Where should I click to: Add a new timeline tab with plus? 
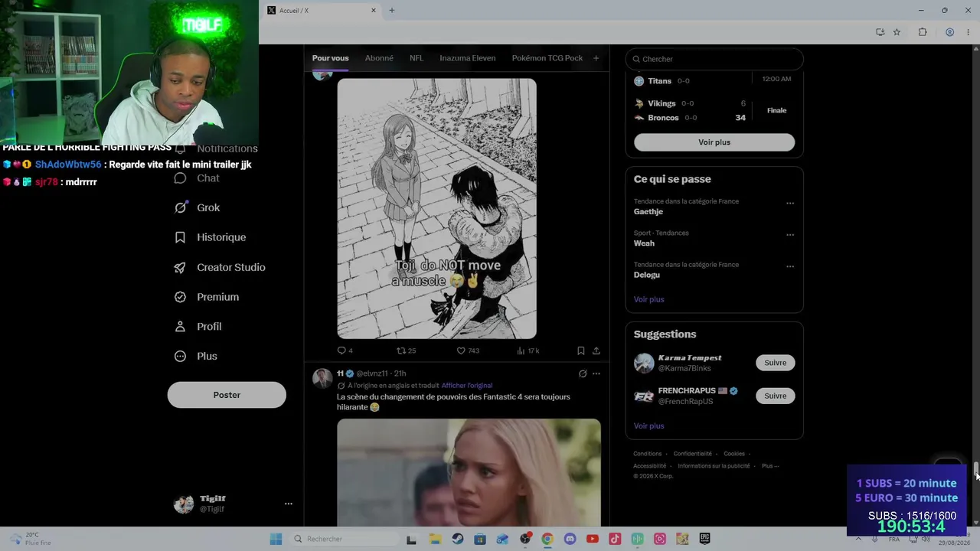click(596, 58)
